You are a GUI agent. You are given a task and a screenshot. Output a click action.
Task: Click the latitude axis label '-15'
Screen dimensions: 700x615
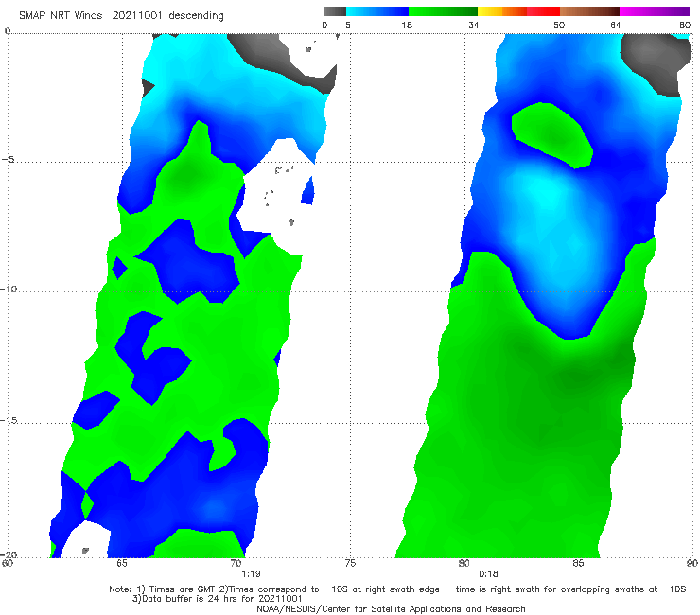coord(9,421)
